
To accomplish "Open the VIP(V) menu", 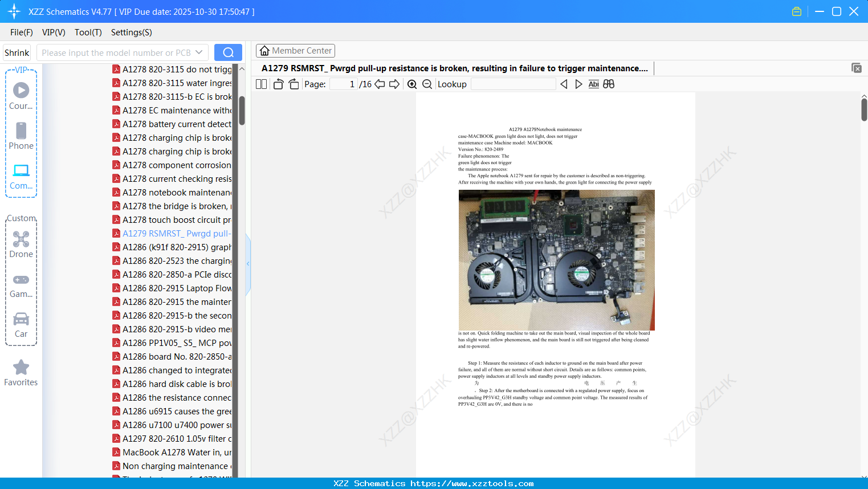I will pyautogui.click(x=54, y=32).
